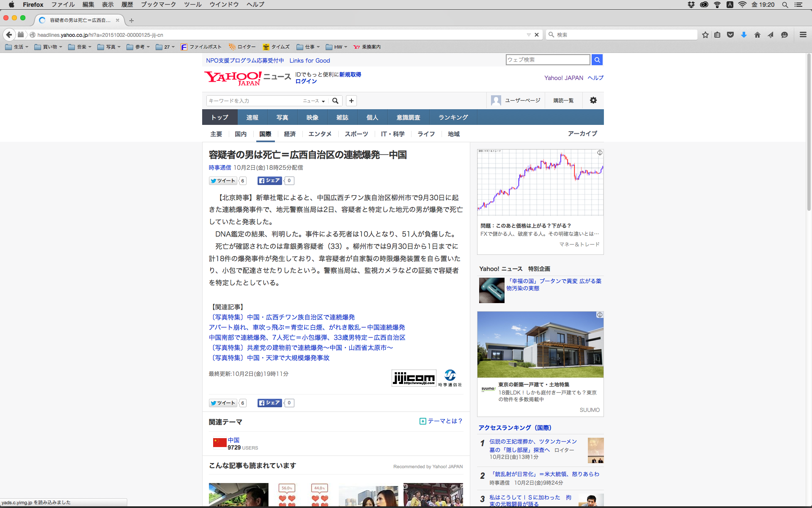Expand テーマとは？ plus toggle
This screenshot has width=812, height=508.
(x=422, y=421)
